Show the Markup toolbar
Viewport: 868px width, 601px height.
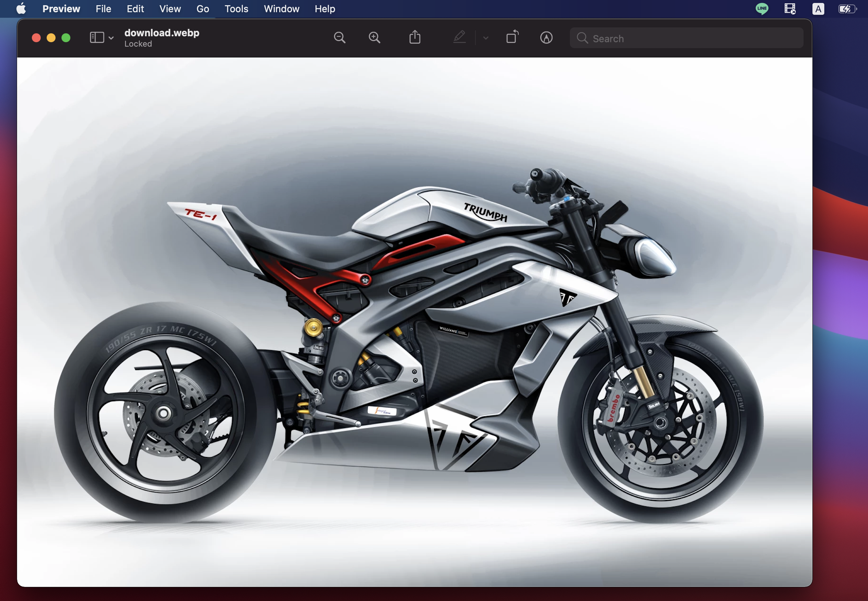[x=546, y=38]
